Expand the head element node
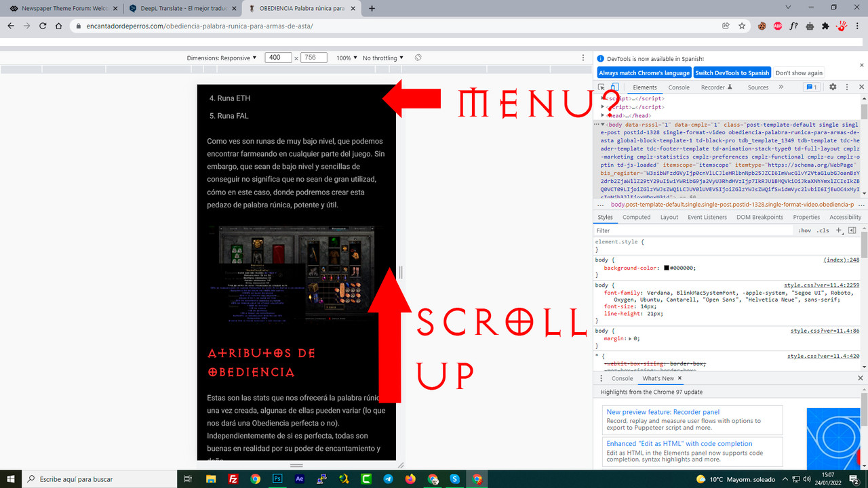 coord(603,115)
